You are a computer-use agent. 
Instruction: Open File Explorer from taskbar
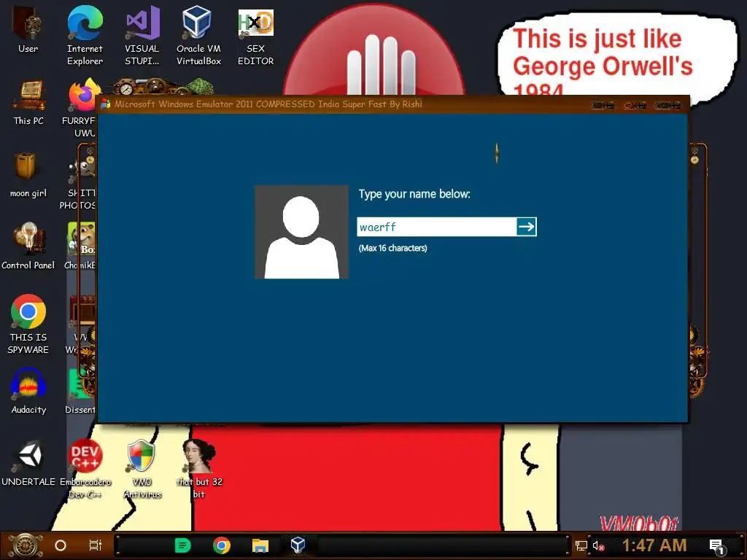(260, 545)
